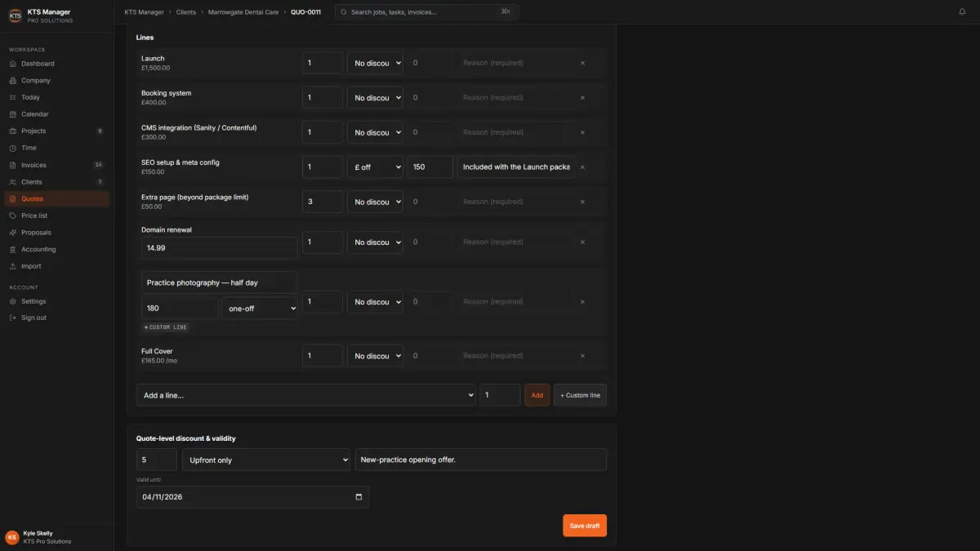Remove the Booking system line
Screen dimensions: 980x551
point(582,98)
